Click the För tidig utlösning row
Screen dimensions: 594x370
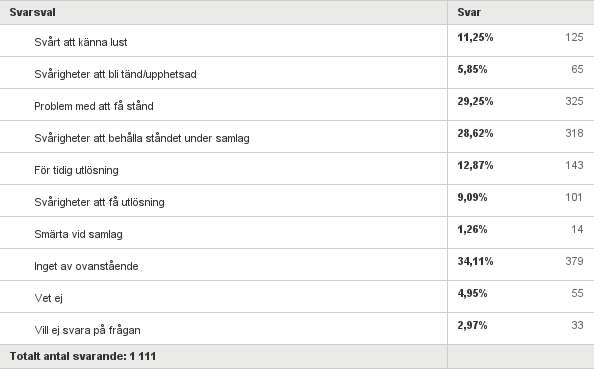[297, 169]
